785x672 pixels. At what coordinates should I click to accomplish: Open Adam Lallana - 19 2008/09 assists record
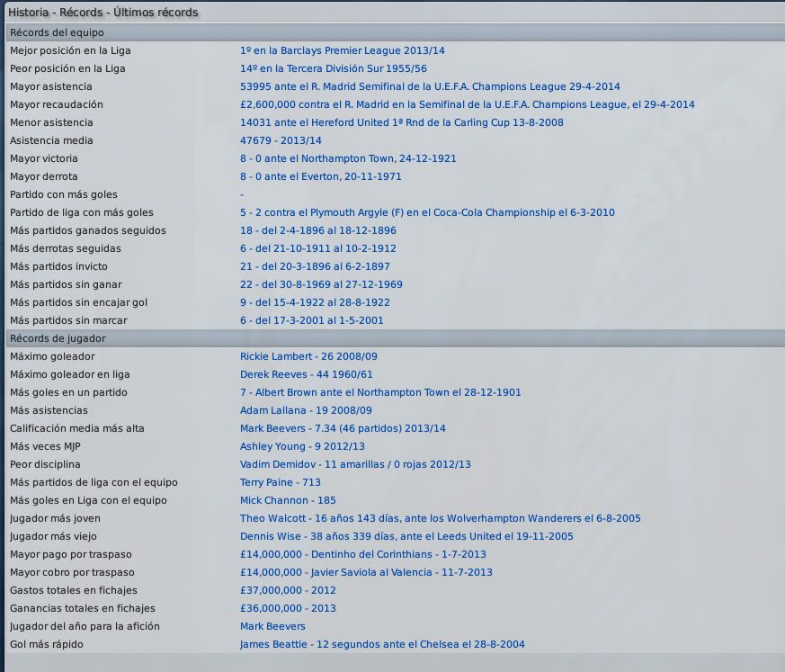(x=306, y=411)
